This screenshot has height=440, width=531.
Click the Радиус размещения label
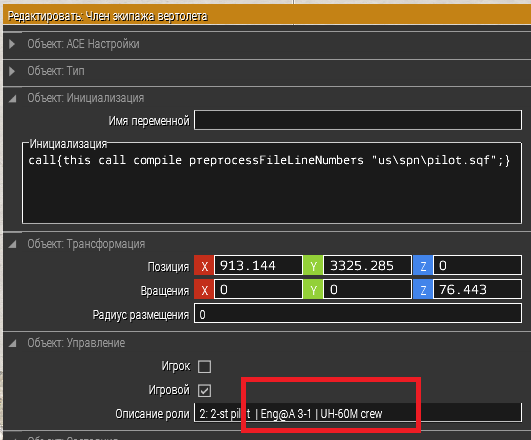click(141, 315)
